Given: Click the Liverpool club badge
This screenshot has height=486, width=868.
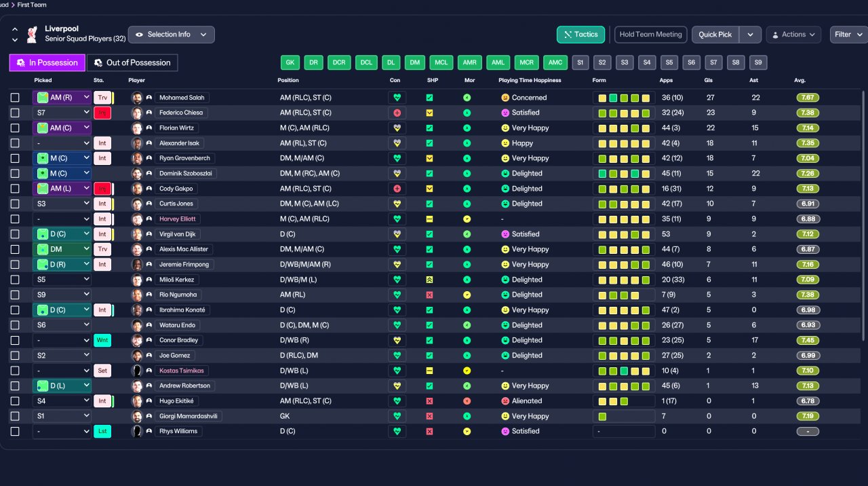Looking at the screenshot, I should point(32,34).
